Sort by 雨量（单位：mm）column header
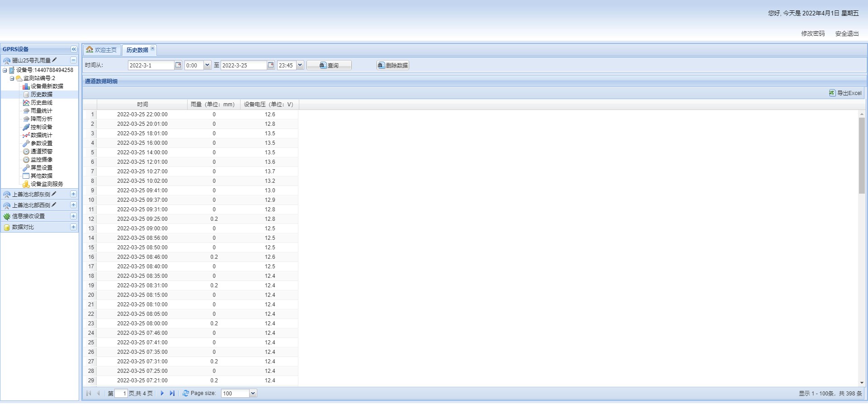This screenshot has width=868, height=414. point(213,105)
